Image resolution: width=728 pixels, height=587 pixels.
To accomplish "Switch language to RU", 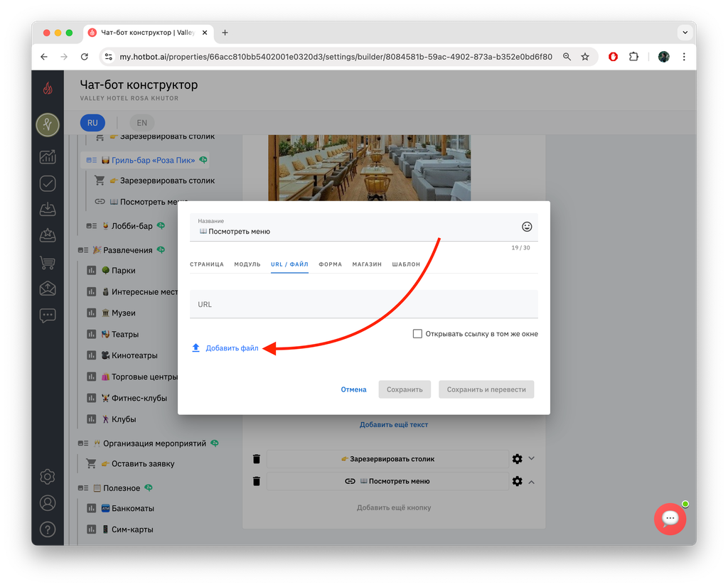I will click(x=93, y=123).
